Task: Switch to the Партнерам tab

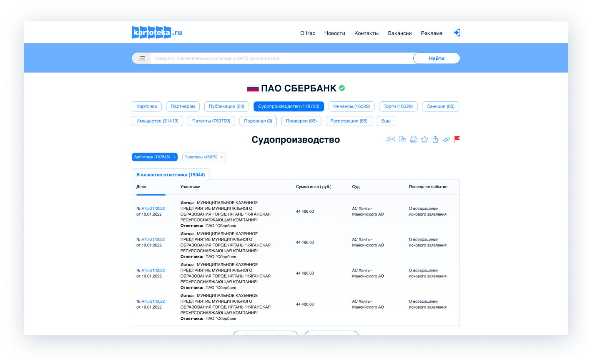Action: 183,106
